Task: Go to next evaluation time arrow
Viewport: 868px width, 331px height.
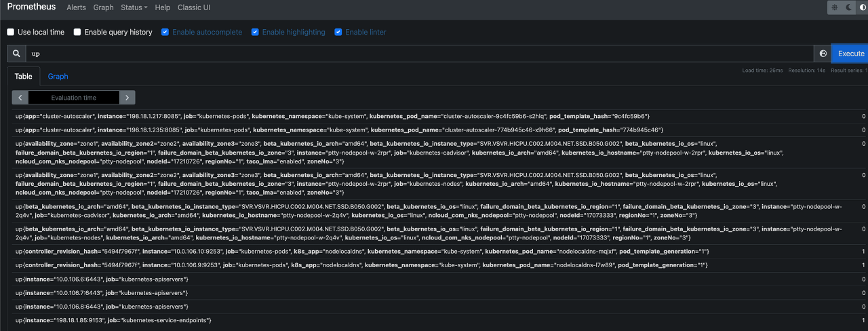Action: click(127, 98)
